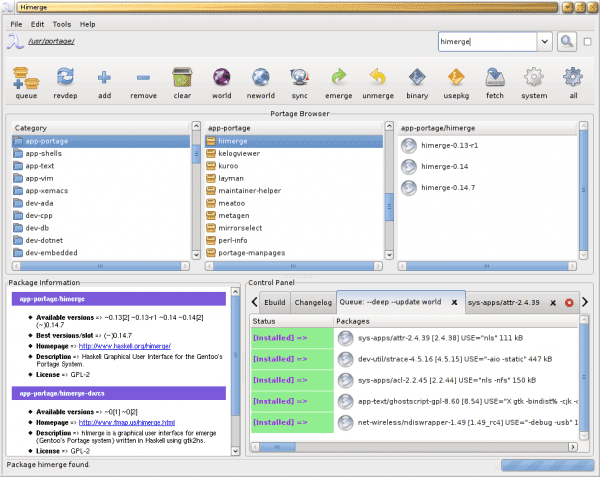Stop the sys-apps/attr-2.4.39 task with red button
This screenshot has width=600, height=477.
[x=569, y=303]
